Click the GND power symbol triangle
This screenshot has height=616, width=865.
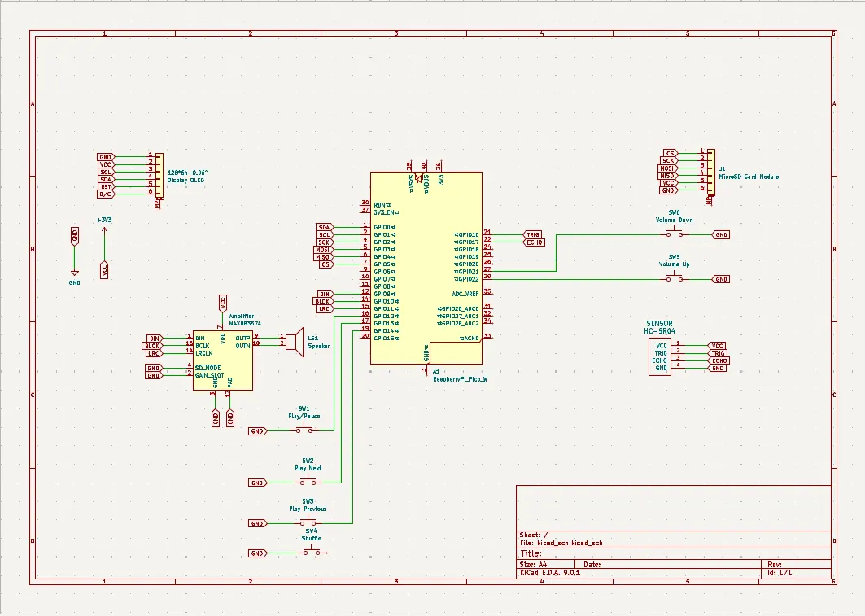point(75,273)
